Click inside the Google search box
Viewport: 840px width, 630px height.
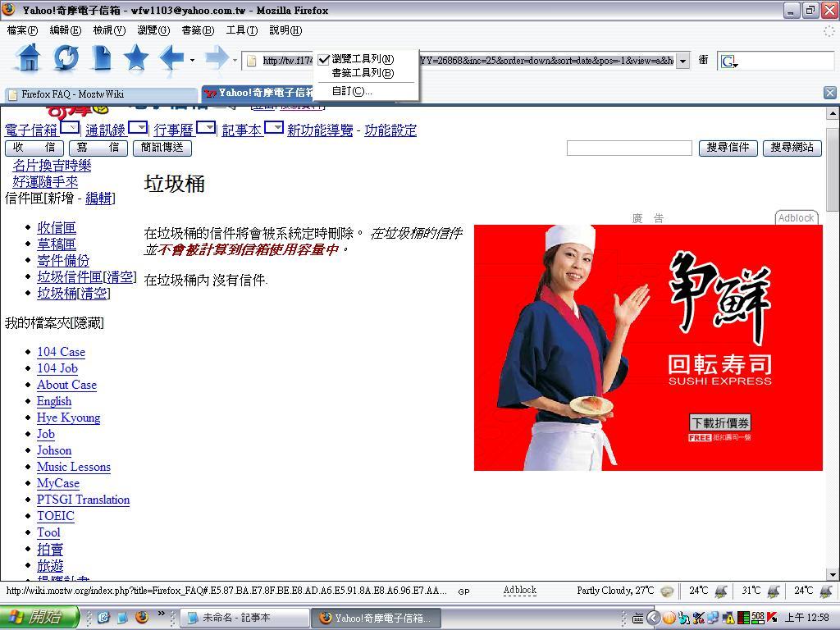787,61
